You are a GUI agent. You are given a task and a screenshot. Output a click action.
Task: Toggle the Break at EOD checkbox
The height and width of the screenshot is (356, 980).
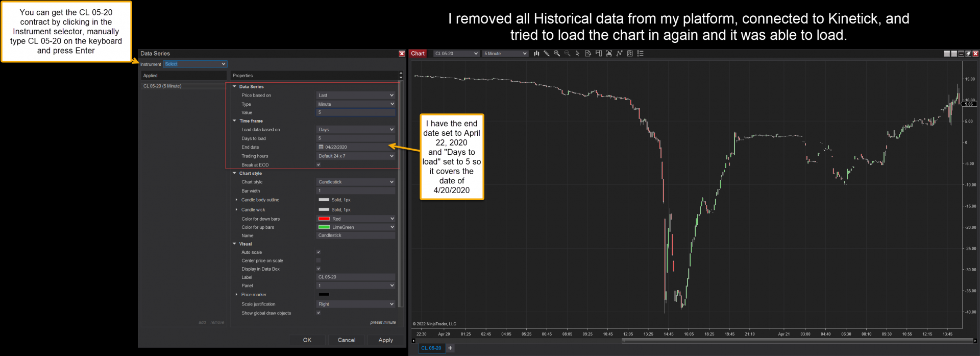(x=318, y=164)
